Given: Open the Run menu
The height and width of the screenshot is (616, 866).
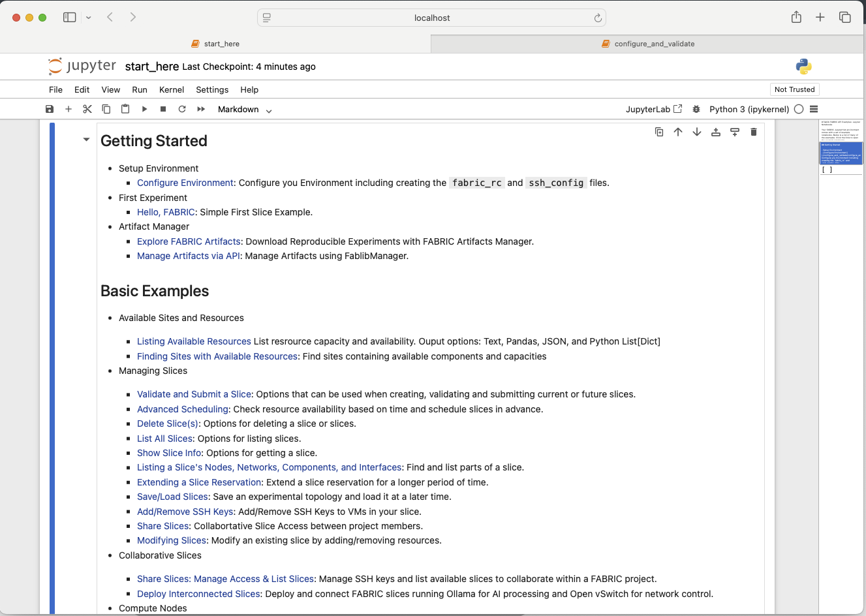Looking at the screenshot, I should point(140,89).
